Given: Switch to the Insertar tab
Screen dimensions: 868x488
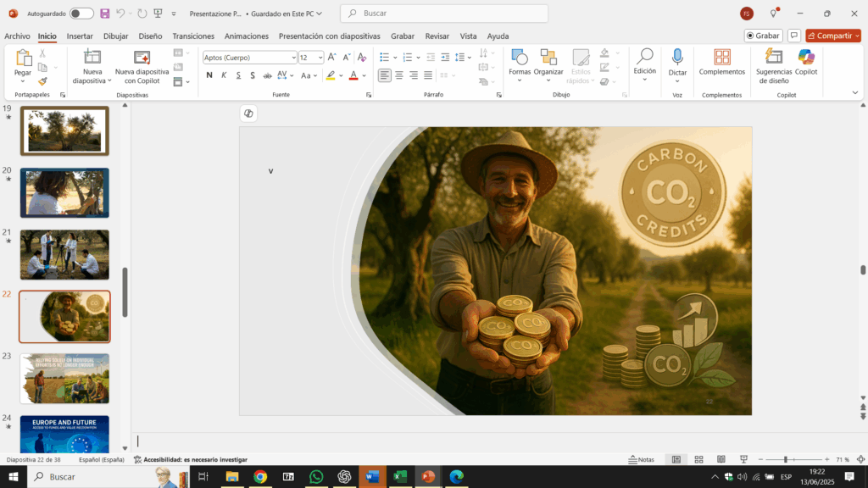Looking at the screenshot, I should [x=80, y=36].
